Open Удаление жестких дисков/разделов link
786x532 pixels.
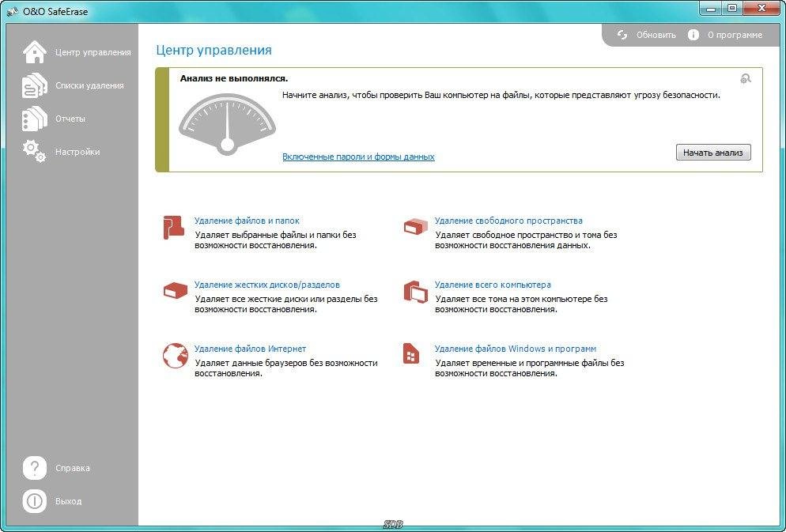point(267,285)
